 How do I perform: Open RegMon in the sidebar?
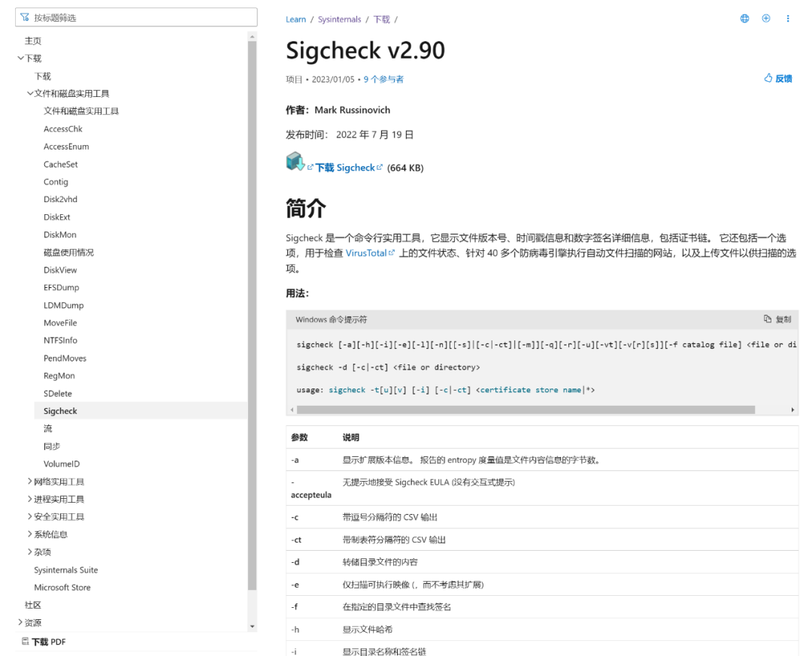tap(59, 376)
